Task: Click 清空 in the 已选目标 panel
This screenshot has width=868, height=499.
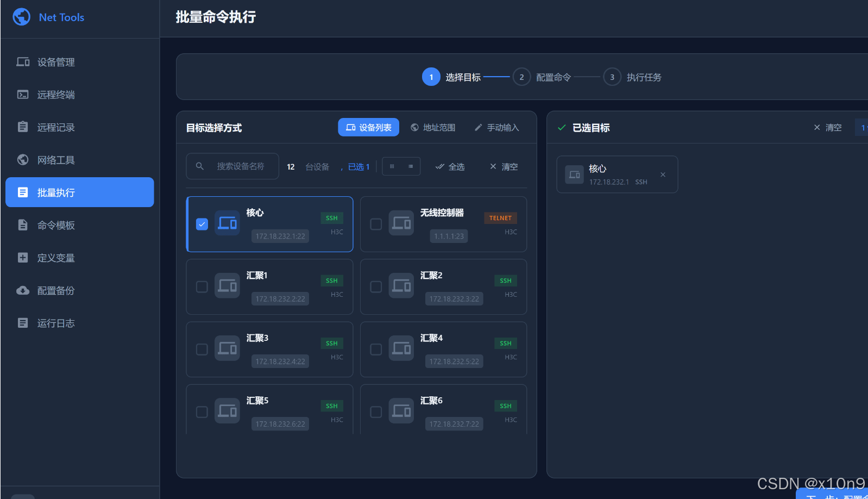Action: coord(828,127)
